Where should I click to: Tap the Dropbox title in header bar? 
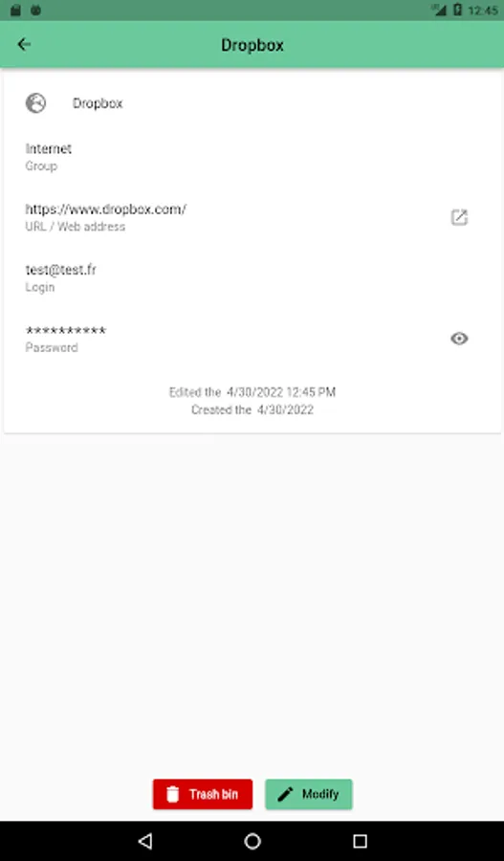[x=252, y=45]
